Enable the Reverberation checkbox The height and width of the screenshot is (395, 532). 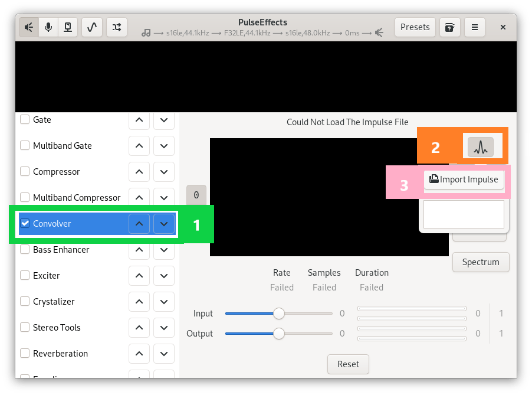25,353
